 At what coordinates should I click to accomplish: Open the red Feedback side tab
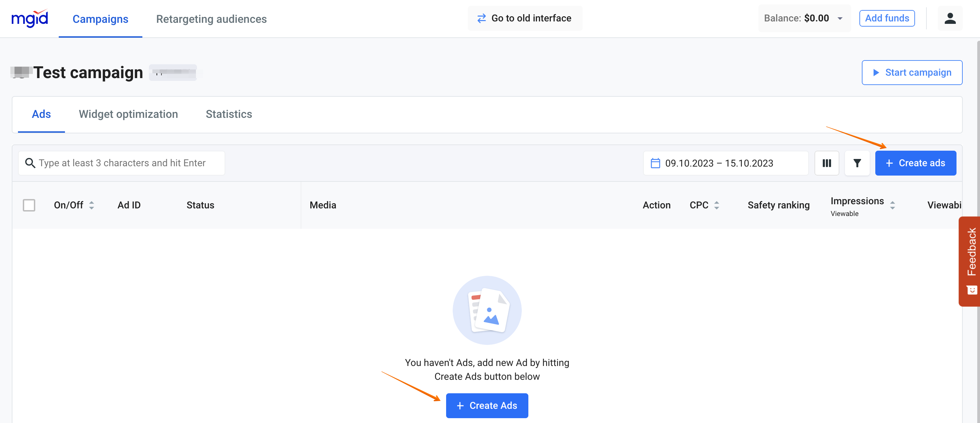(971, 261)
